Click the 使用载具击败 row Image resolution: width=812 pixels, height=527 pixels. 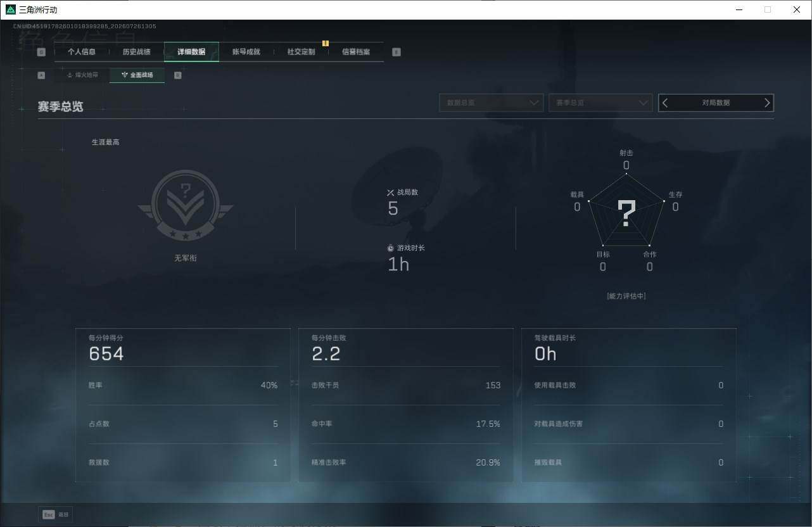pos(629,386)
